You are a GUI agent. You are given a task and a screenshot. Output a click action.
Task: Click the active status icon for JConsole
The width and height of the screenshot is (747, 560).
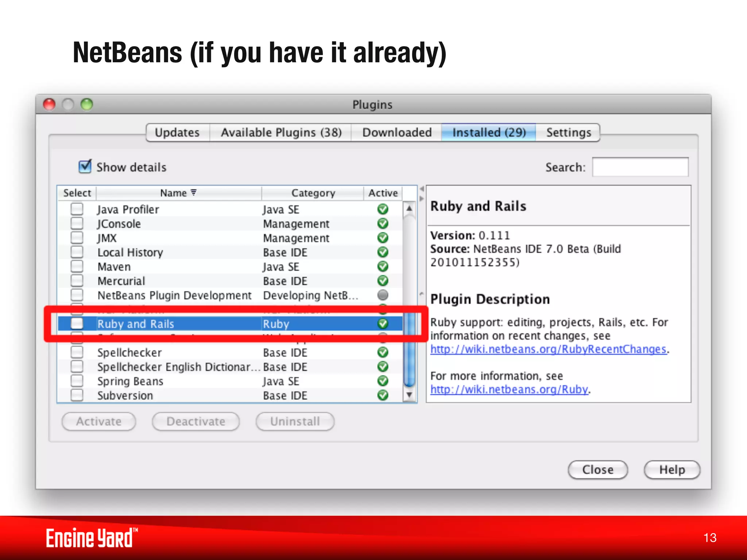(383, 223)
